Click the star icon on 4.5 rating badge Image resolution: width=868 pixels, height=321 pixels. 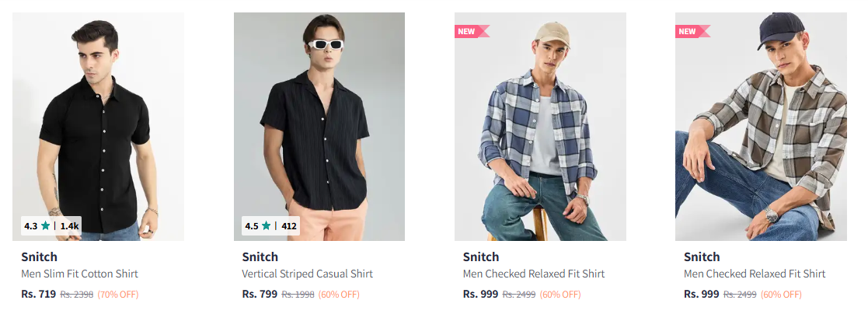(x=267, y=226)
